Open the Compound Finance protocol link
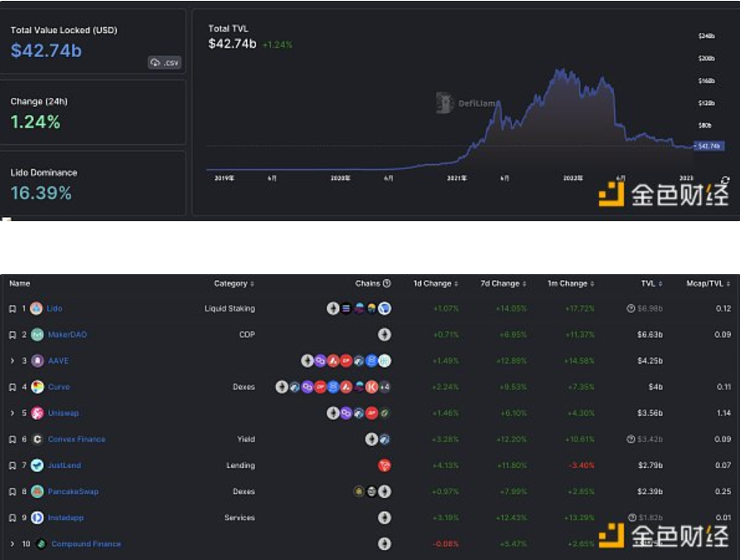Screen dimensions: 740x560 coord(86,544)
